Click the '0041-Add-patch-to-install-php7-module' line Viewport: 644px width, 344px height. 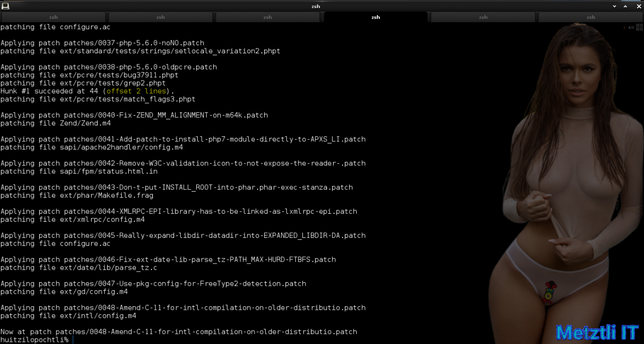coord(183,139)
